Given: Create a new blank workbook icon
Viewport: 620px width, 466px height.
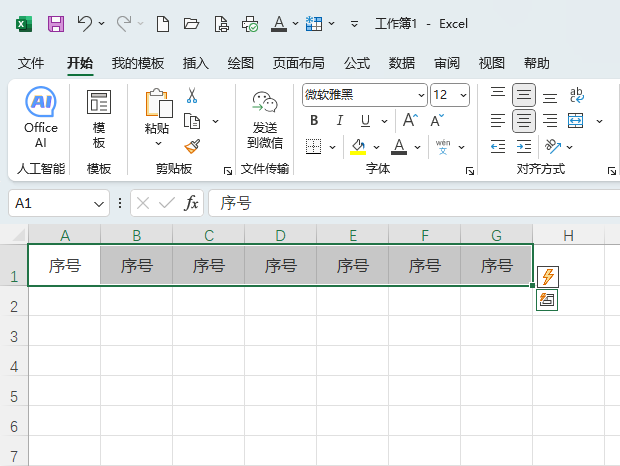Looking at the screenshot, I should [163, 24].
